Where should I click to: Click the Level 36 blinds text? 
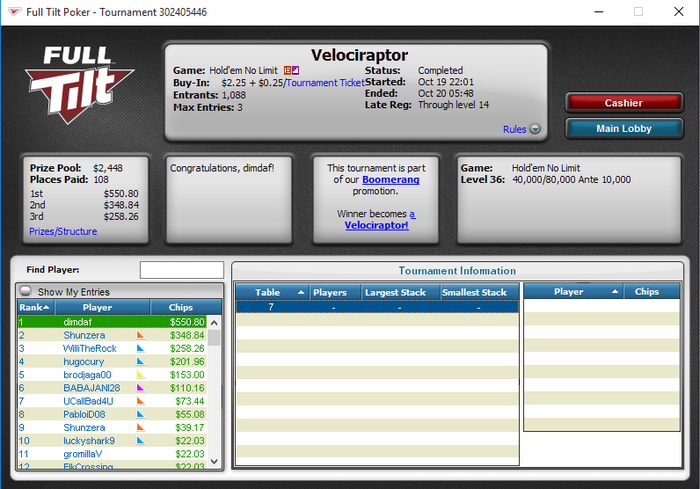546,180
